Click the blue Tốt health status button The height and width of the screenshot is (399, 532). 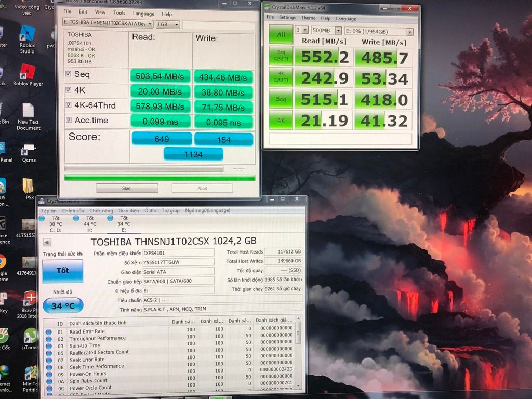click(63, 271)
